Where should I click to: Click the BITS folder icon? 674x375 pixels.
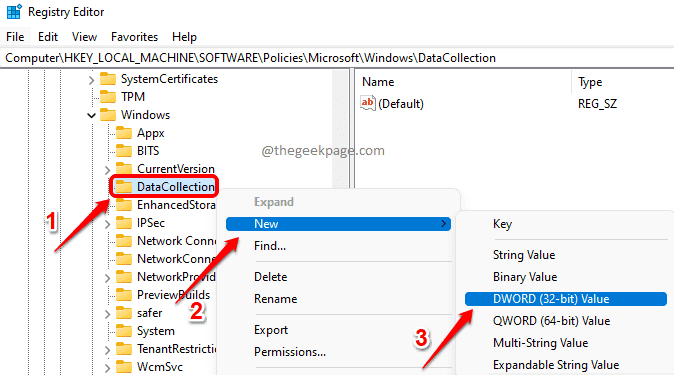click(x=124, y=151)
